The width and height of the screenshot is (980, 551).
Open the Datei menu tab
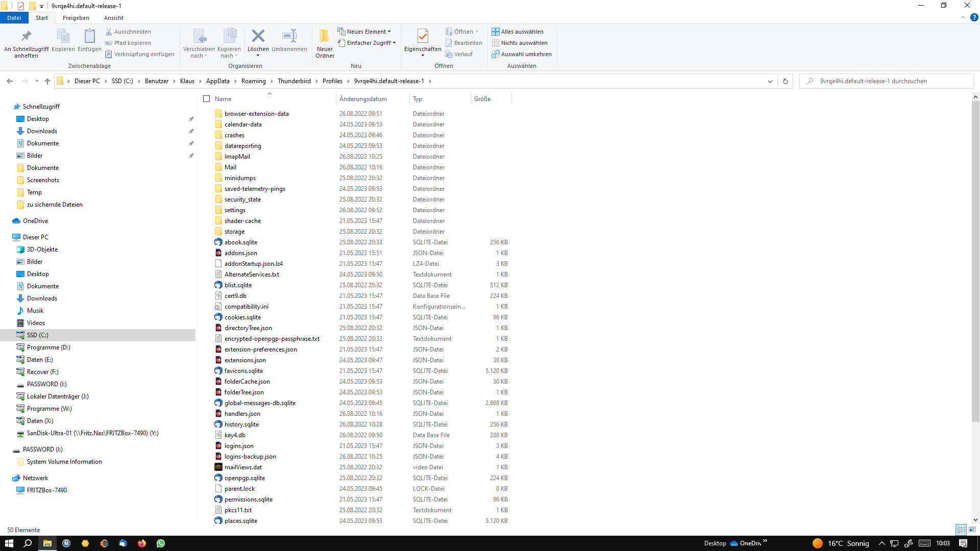coord(14,18)
